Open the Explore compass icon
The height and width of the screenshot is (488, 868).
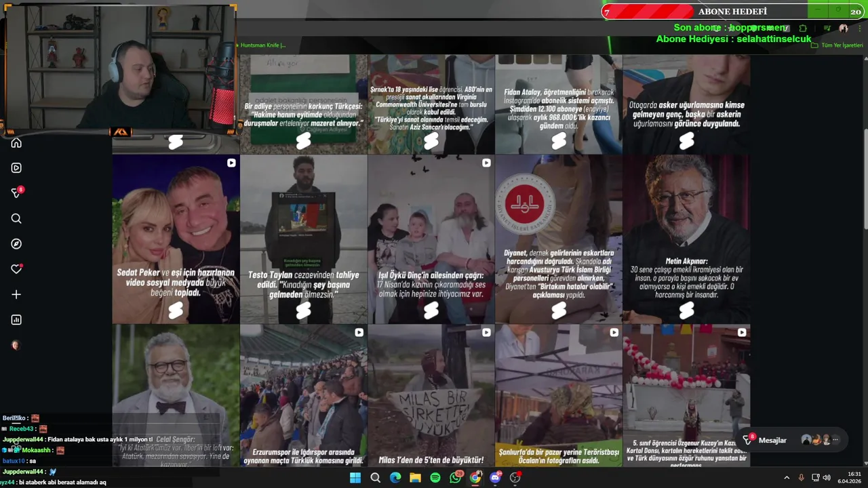point(16,244)
